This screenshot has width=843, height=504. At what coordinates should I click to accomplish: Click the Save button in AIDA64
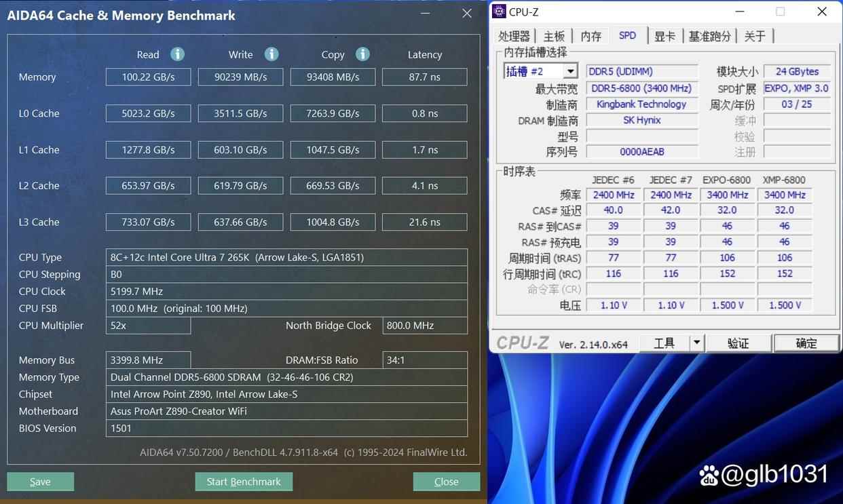pos(40,481)
